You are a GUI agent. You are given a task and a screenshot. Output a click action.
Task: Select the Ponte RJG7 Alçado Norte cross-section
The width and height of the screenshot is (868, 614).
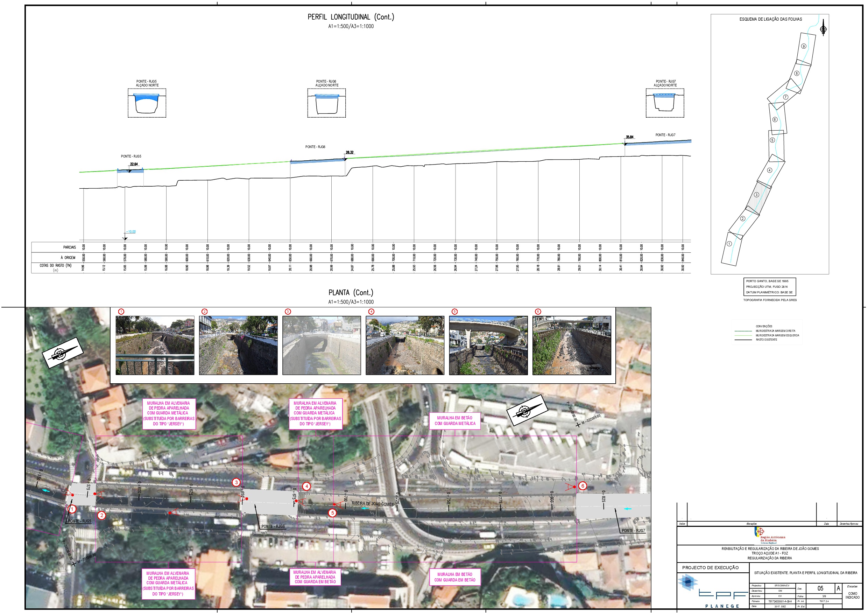665,103
